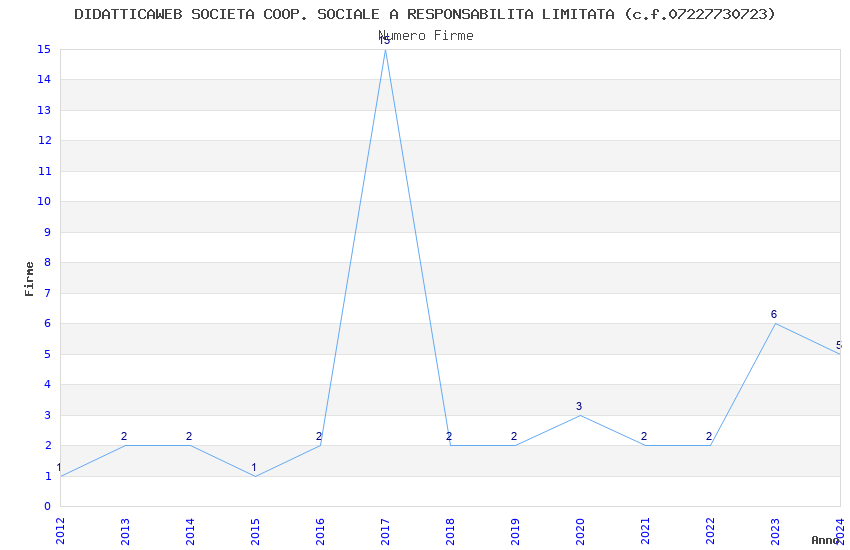Click data value label 3 for 2020

coord(579,406)
